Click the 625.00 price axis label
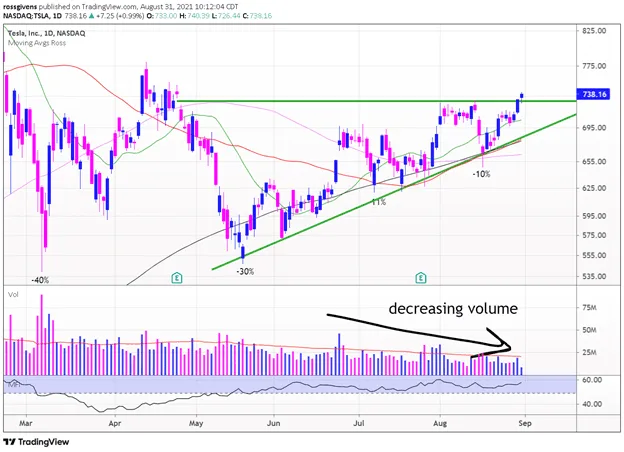Screen dimensions: 624x452 (594, 188)
